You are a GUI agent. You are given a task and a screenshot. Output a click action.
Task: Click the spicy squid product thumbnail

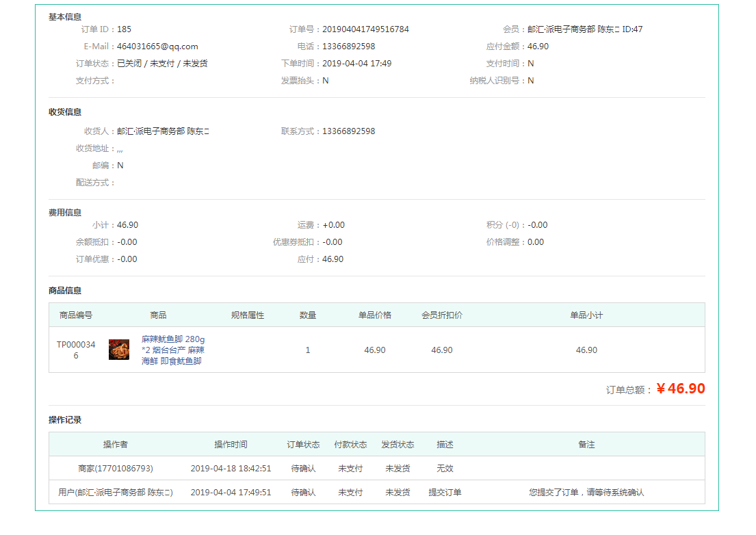(119, 350)
